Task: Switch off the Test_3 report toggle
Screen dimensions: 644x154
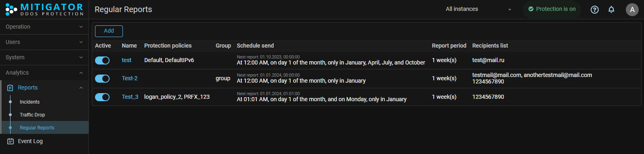Action: coord(102,97)
